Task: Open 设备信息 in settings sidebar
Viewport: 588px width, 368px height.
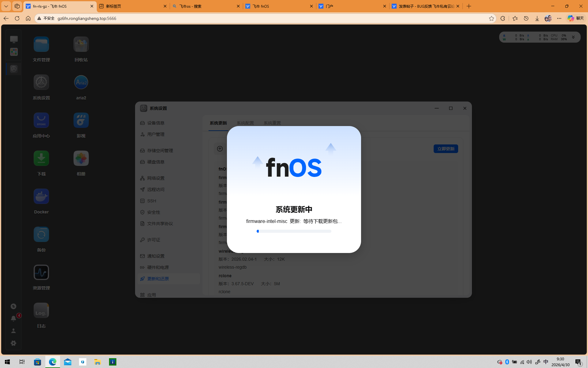Action: [x=168, y=123]
